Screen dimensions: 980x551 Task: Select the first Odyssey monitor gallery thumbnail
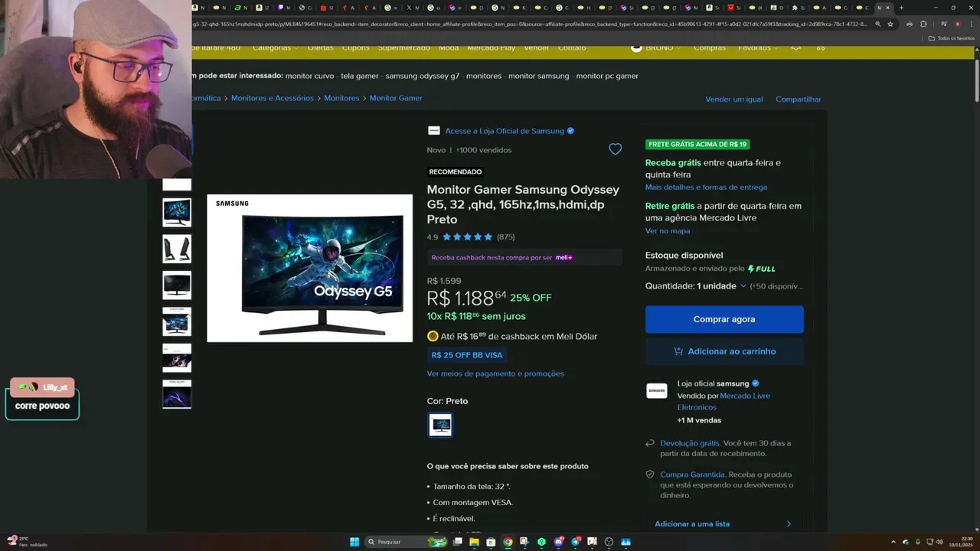pos(177,212)
